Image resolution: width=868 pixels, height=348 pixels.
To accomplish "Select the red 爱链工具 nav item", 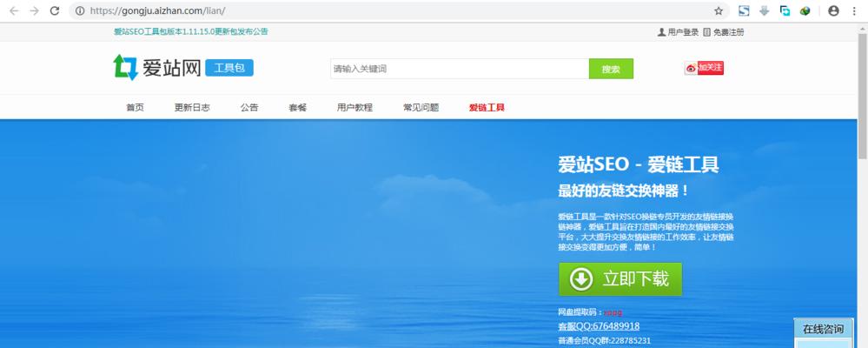I will pos(487,108).
